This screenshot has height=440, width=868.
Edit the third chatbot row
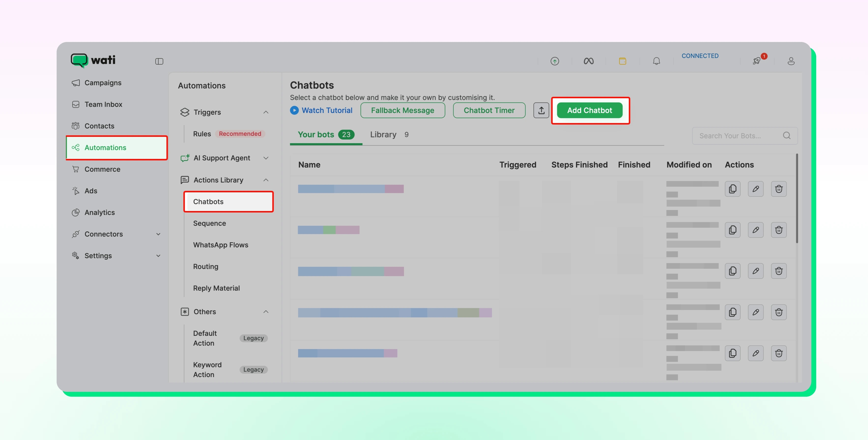755,271
